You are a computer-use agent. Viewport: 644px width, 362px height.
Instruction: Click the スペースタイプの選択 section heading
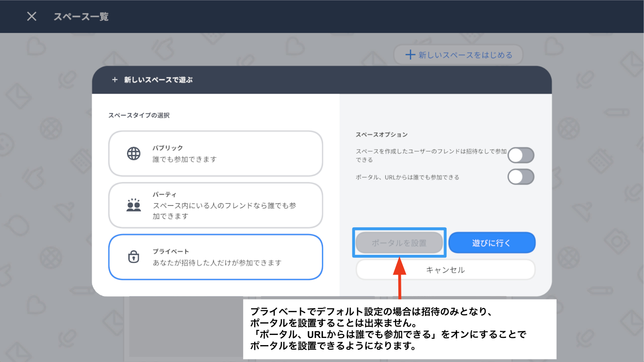[x=139, y=116]
